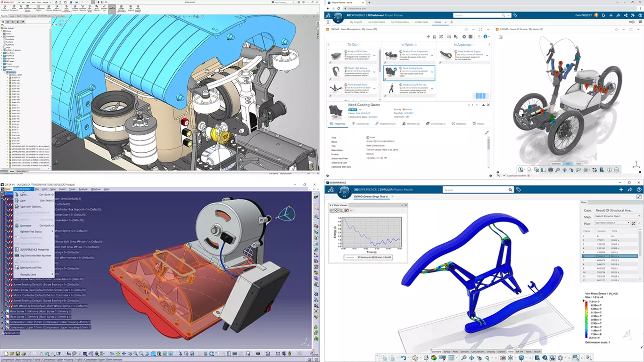Click Manage Local Files menu entry
Image resolution: width=644 pixels, height=362 pixels.
coord(31,267)
